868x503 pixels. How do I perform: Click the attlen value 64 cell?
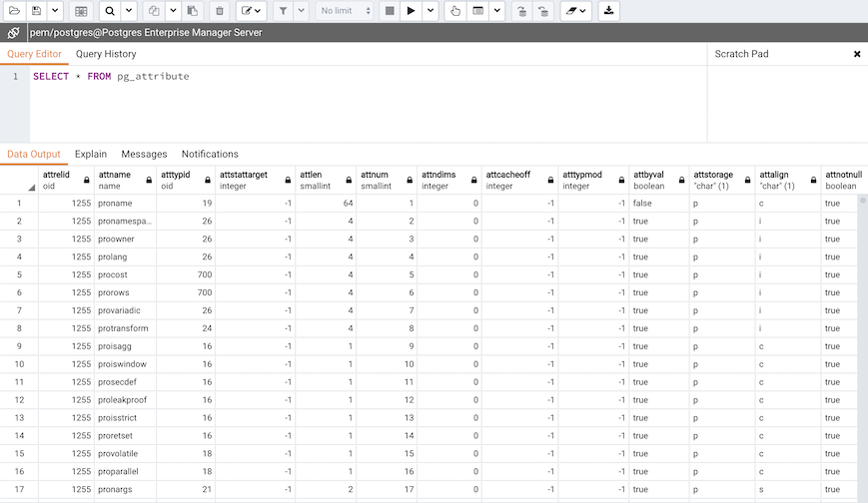pos(326,203)
